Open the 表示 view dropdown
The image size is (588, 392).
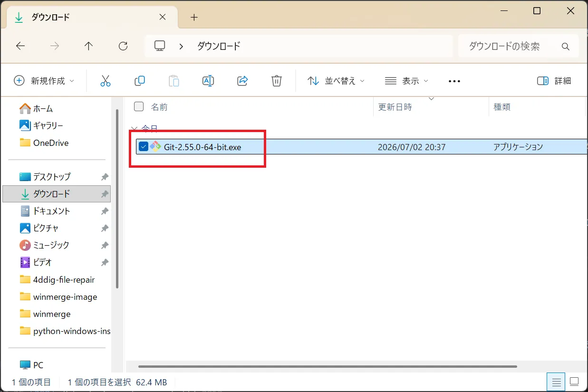click(406, 81)
